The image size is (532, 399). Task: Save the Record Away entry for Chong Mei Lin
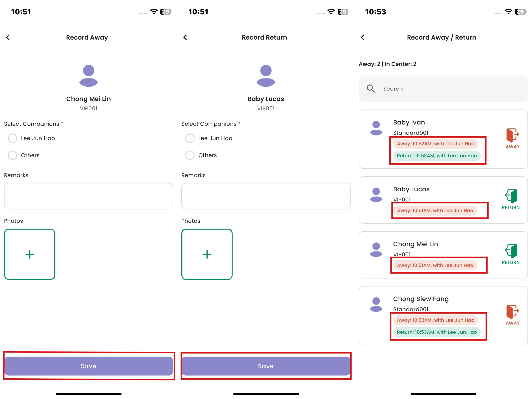coord(89,366)
